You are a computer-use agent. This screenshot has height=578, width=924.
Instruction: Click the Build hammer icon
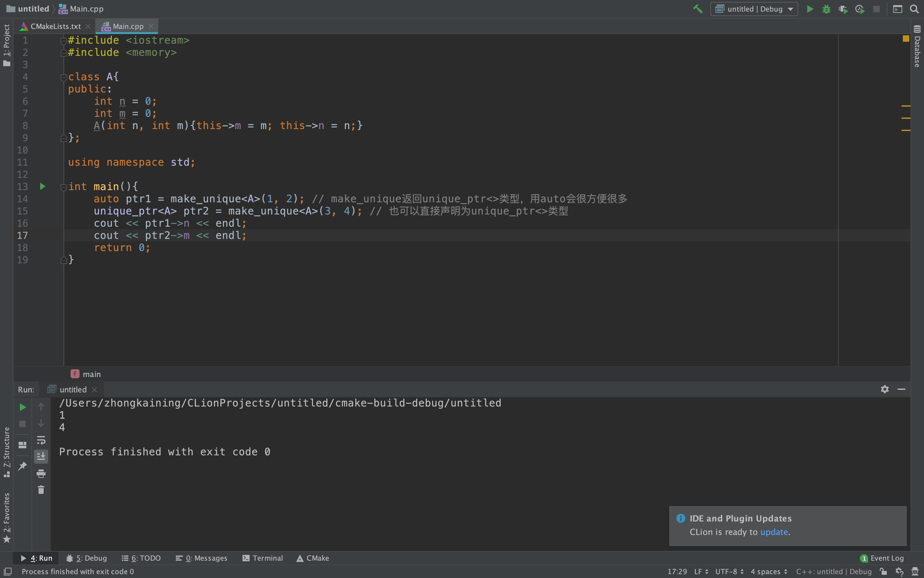697,9
